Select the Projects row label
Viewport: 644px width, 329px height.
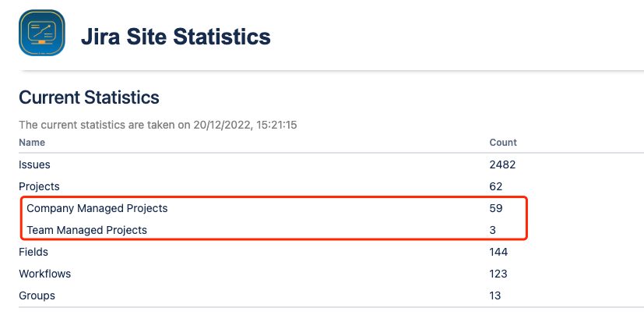click(x=39, y=186)
